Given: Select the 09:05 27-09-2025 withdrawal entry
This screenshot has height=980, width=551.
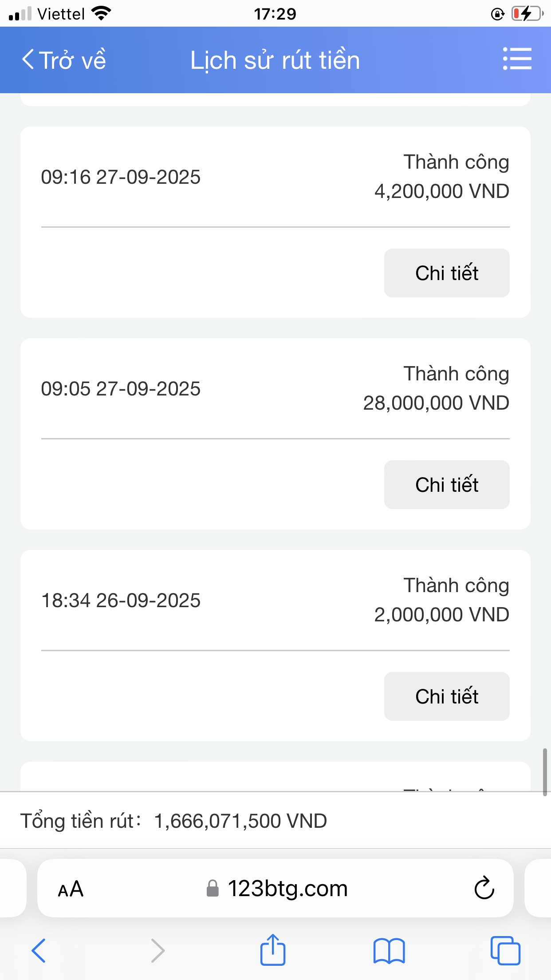Looking at the screenshot, I should click(121, 389).
